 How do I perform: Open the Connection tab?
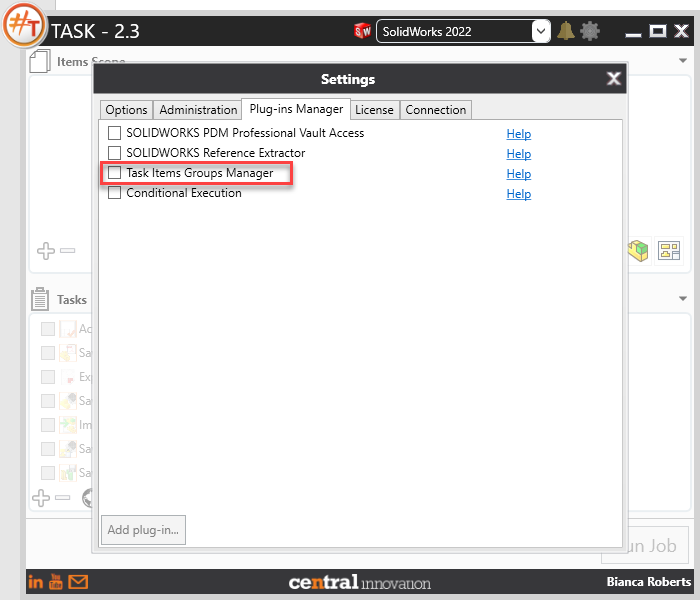[436, 110]
